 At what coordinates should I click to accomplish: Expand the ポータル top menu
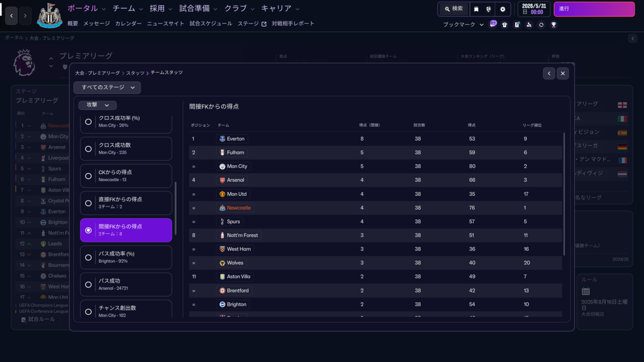[87, 9]
